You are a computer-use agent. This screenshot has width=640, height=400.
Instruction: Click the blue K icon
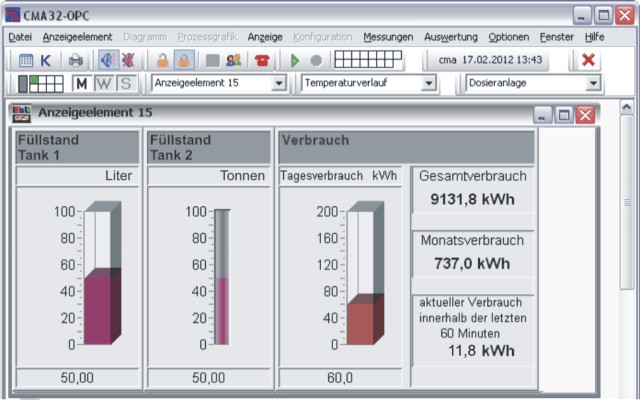[x=46, y=60]
